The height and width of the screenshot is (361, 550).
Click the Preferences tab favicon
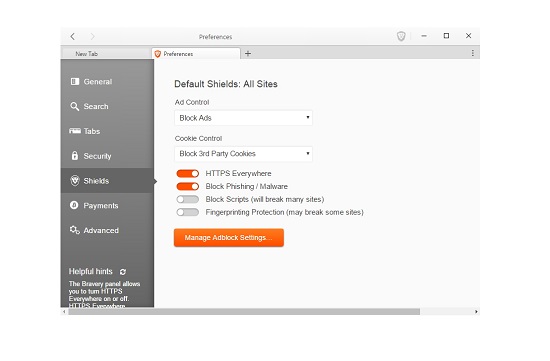pyautogui.click(x=157, y=54)
